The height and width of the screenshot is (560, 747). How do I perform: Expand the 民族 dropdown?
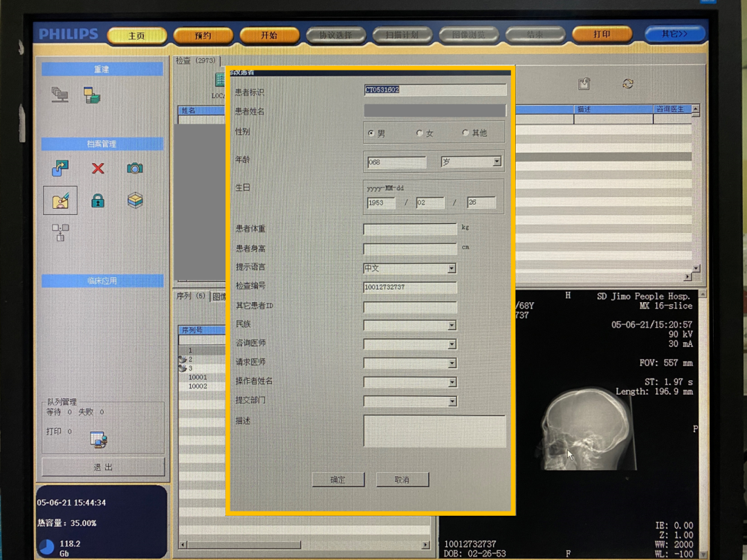pos(452,325)
